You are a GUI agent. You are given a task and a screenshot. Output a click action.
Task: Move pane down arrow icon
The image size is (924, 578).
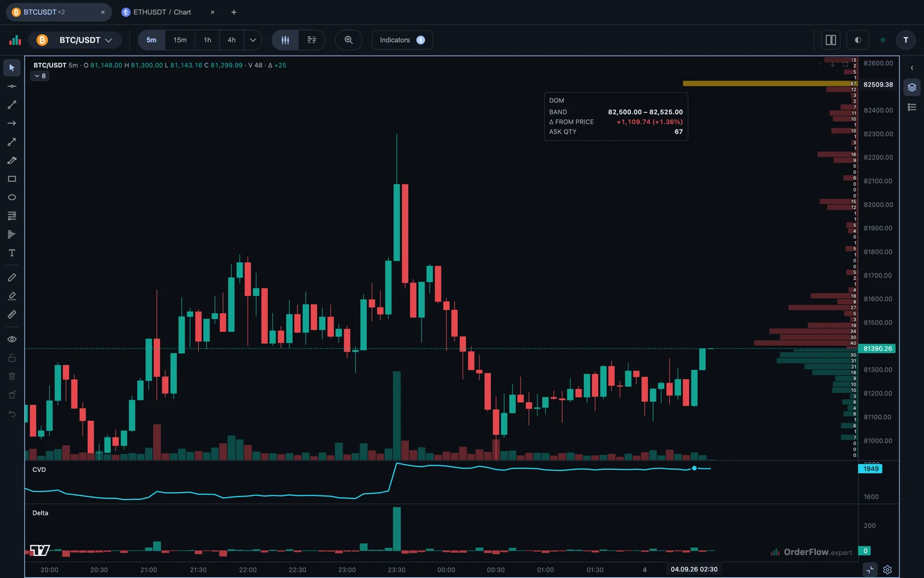click(x=832, y=64)
